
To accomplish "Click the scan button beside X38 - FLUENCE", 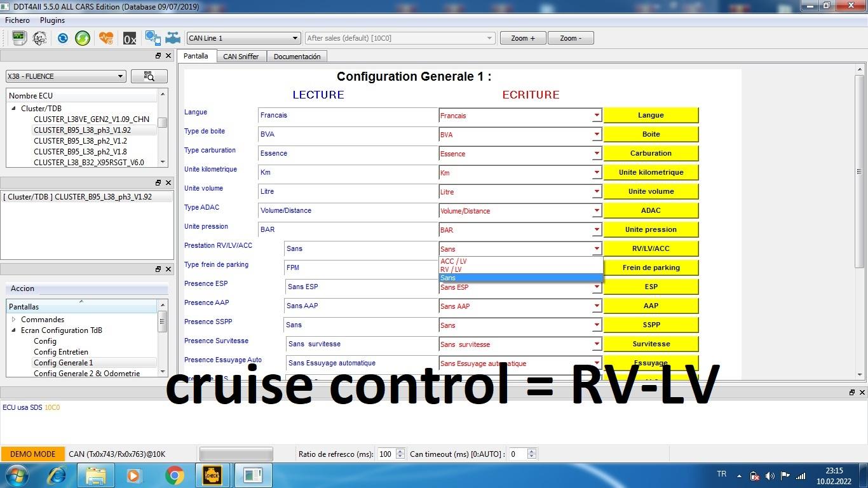I will [149, 76].
